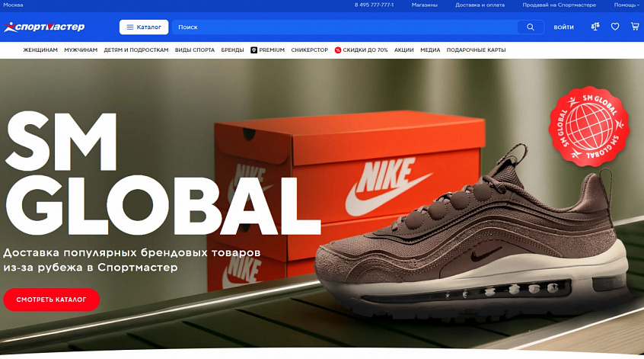Change city from Москва
The width and height of the screenshot is (644, 359).
coord(13,5)
